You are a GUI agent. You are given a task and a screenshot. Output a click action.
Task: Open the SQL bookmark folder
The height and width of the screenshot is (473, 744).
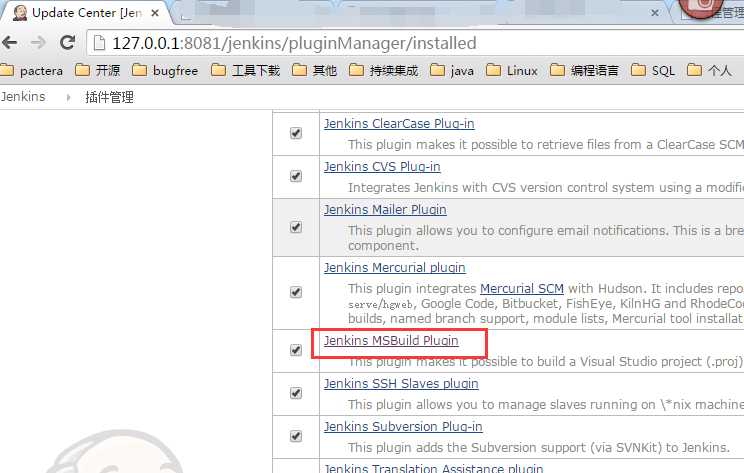click(653, 71)
